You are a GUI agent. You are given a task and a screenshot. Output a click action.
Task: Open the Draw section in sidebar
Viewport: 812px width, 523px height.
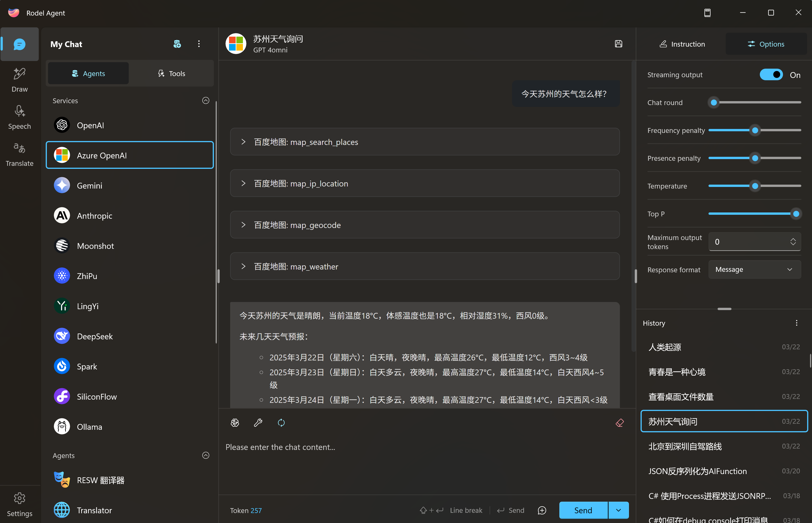click(x=19, y=80)
